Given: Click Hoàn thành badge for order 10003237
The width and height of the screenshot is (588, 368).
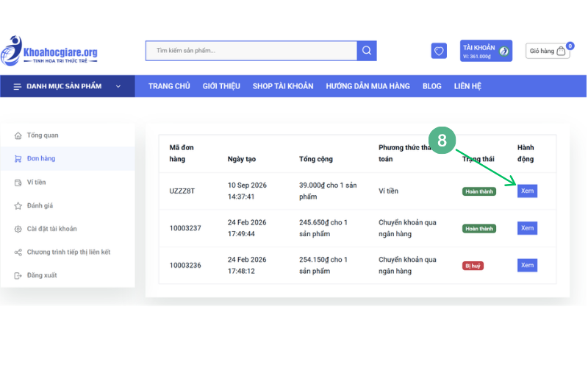Looking at the screenshot, I should click(x=479, y=229).
